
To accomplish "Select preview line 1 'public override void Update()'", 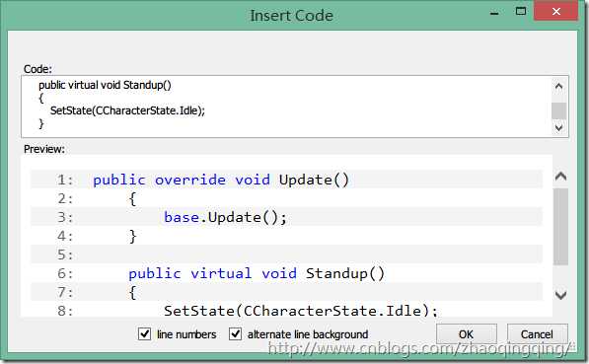I will 221,180.
